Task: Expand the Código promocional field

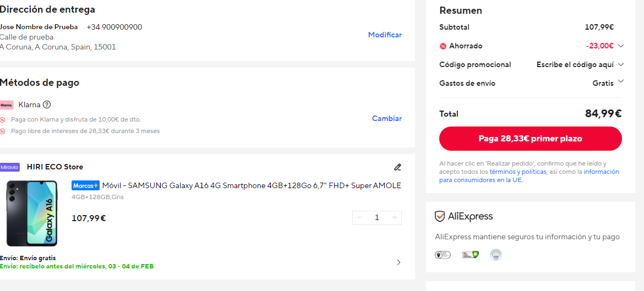Action: [x=621, y=64]
